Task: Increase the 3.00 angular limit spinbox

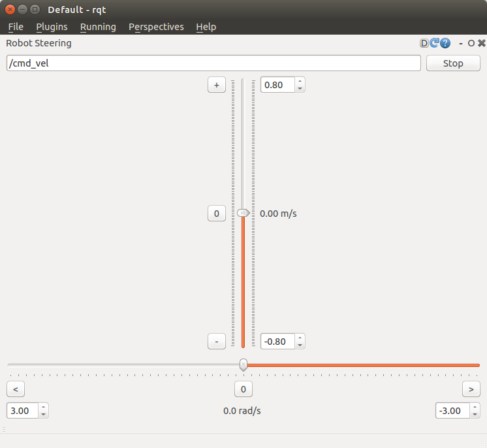Action: [x=43, y=408]
